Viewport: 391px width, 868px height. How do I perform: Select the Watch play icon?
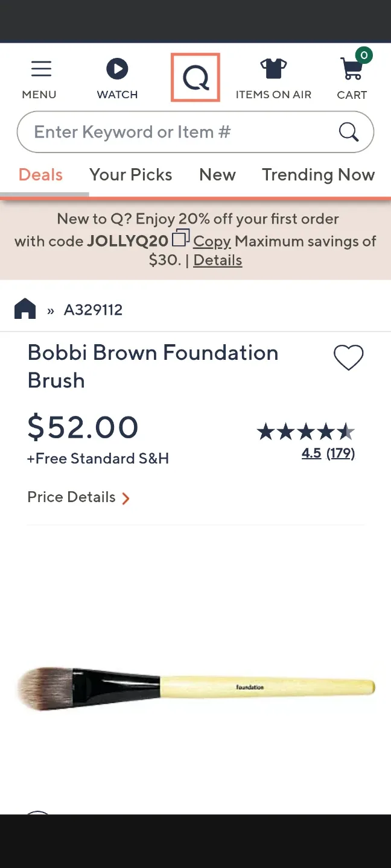coord(117,68)
